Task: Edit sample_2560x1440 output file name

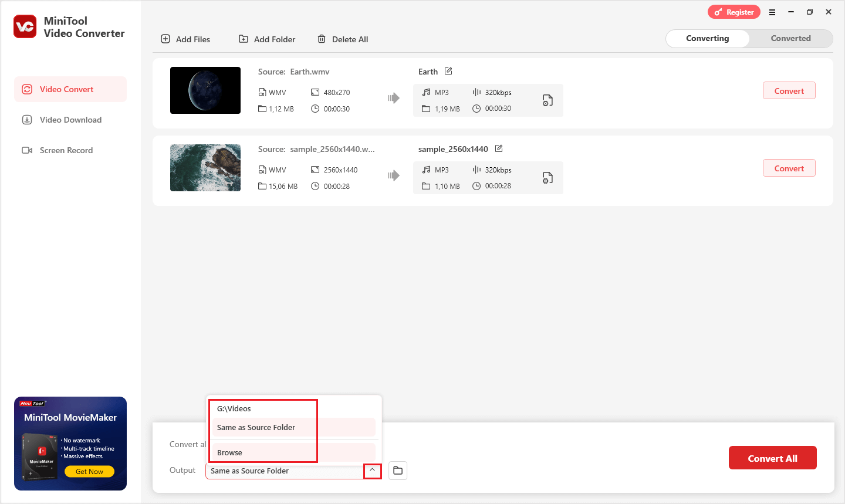Action: [499, 148]
